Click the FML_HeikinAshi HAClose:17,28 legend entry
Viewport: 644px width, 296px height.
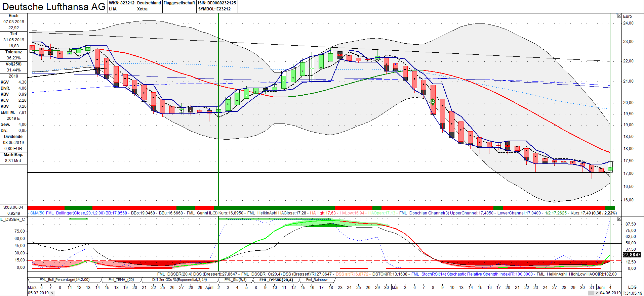277,213
